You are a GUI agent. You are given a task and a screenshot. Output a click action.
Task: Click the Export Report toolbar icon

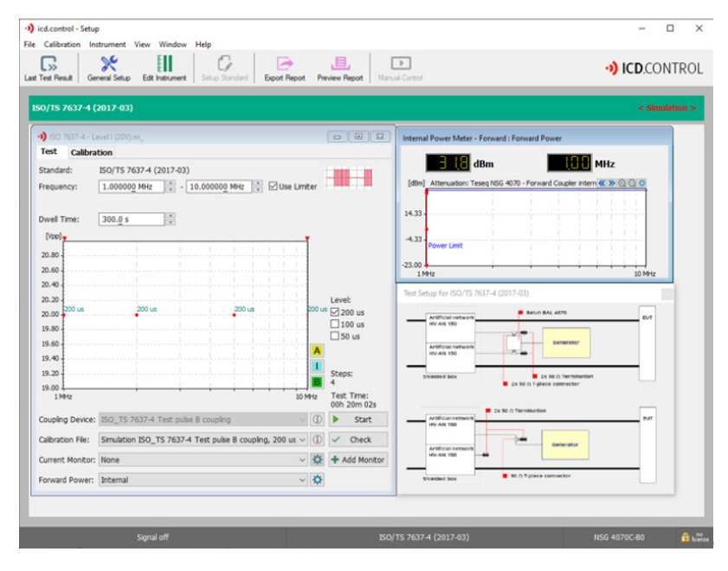[x=285, y=68]
